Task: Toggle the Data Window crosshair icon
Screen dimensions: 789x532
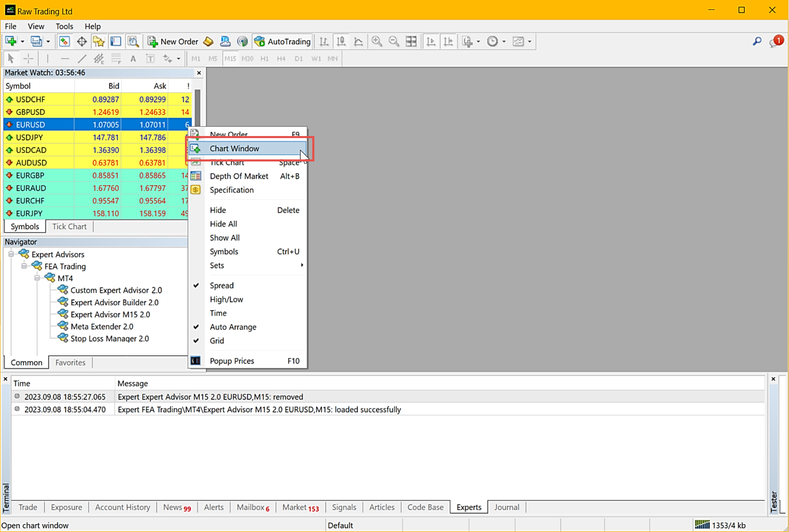Action: point(82,41)
